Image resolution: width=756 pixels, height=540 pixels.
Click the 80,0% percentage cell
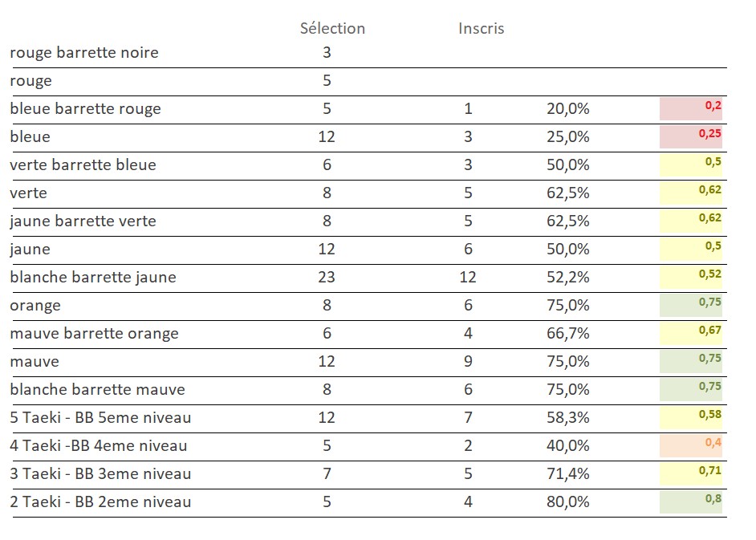[x=568, y=502]
